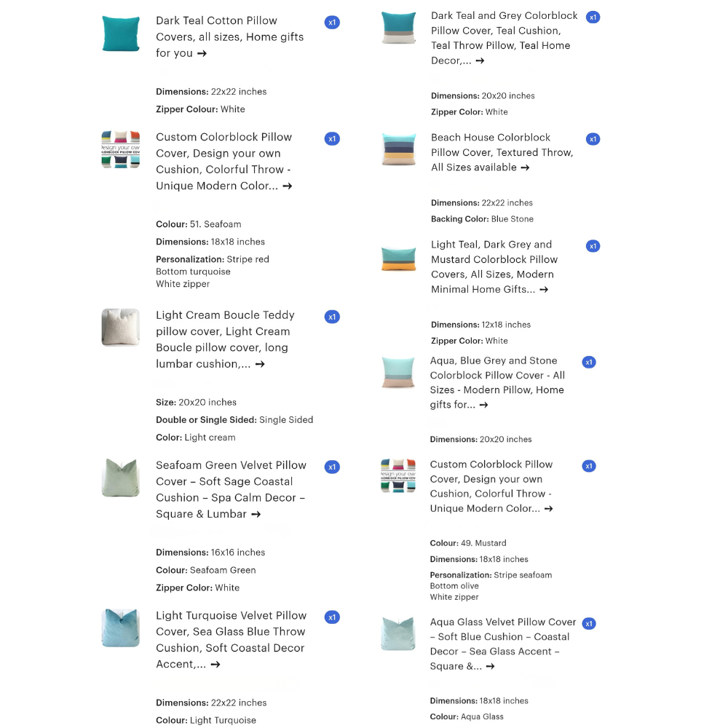
Task: Click the x1 badge next to Beach House Colorblock
Action: (x=593, y=139)
